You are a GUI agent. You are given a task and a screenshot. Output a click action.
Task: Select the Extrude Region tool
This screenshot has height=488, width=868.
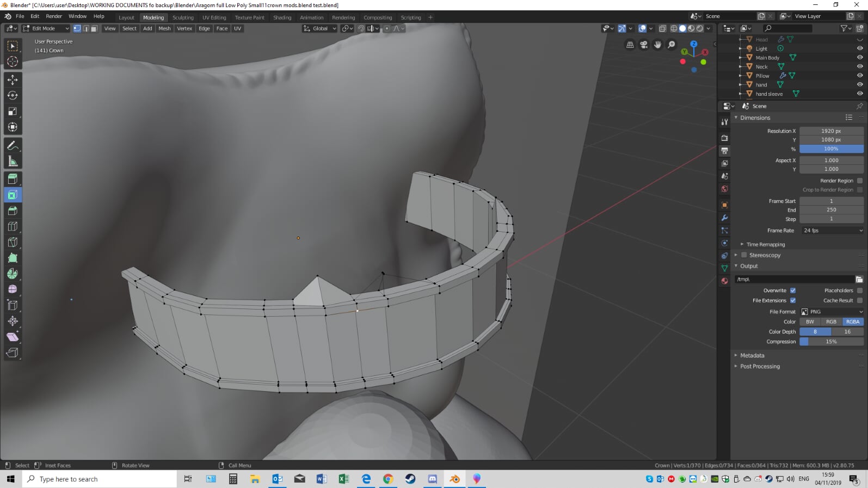pyautogui.click(x=13, y=179)
